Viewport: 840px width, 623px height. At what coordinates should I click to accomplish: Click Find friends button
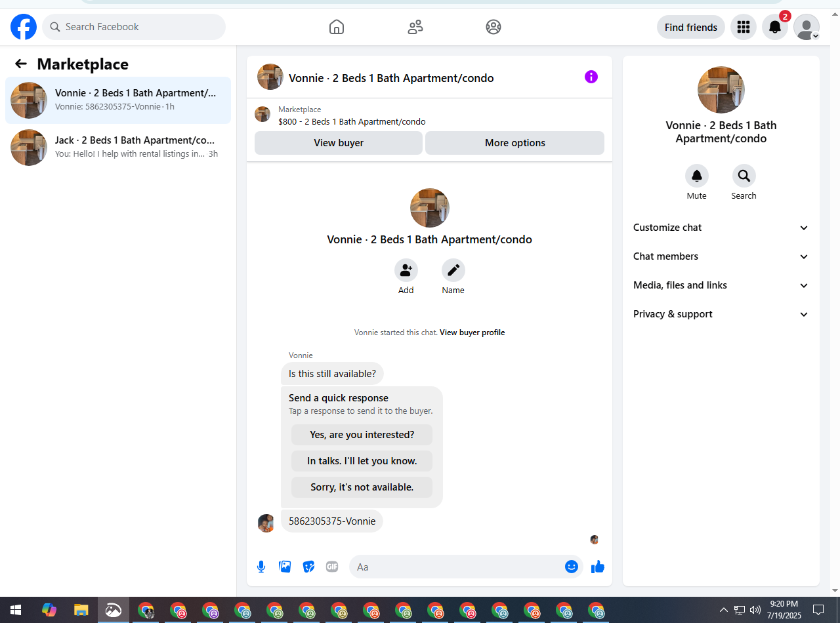point(691,27)
